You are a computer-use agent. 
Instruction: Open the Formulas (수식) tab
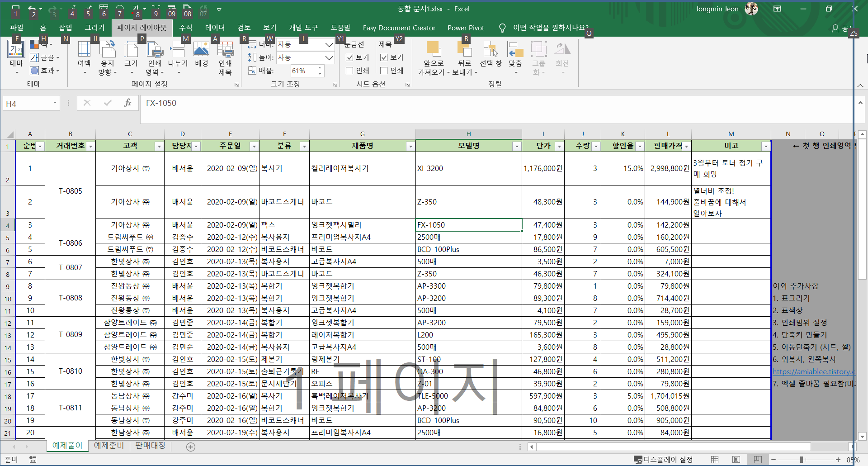coord(185,28)
